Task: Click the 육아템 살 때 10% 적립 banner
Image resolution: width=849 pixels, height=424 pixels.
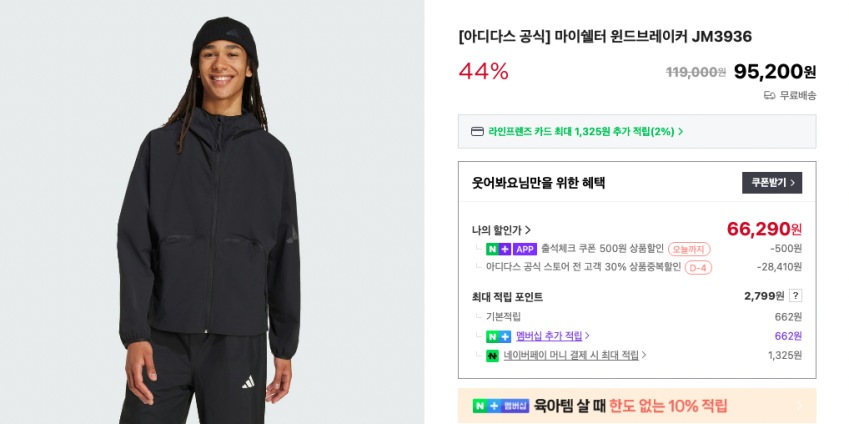Action: pyautogui.click(x=637, y=406)
